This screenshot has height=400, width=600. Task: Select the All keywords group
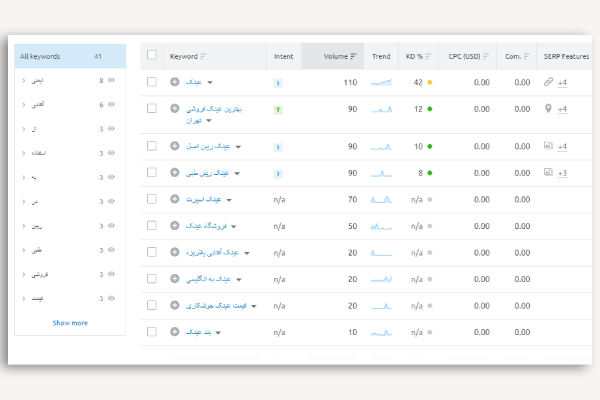pyautogui.click(x=70, y=56)
